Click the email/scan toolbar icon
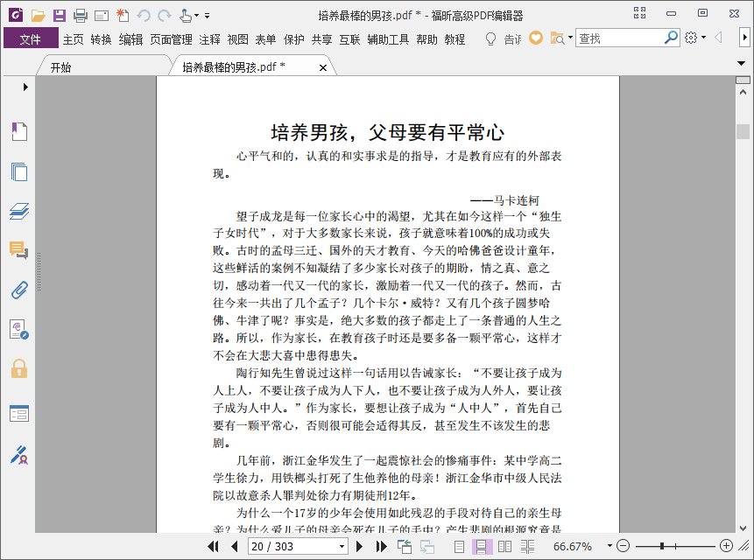Image resolution: width=754 pixels, height=560 pixels. (x=102, y=16)
